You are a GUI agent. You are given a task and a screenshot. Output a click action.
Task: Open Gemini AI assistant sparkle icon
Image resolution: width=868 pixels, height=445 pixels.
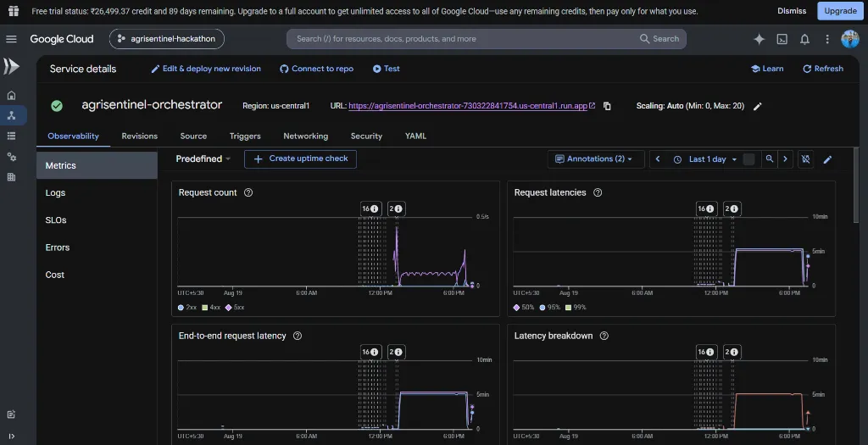(x=759, y=39)
